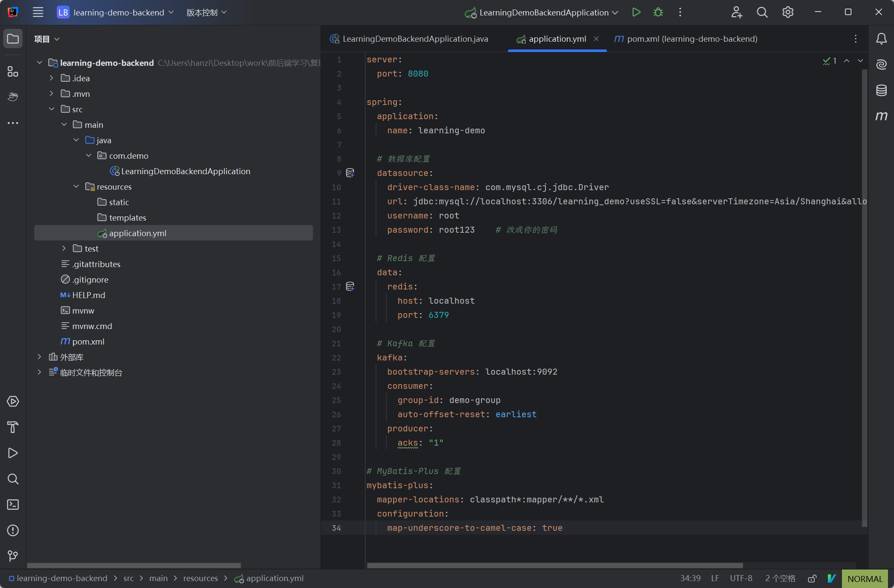The width and height of the screenshot is (894, 588).
Task: Expand the .idea folder
Action: point(52,78)
